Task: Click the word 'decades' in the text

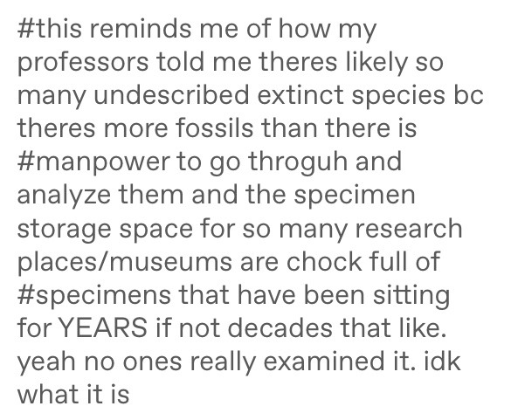Action: [x=280, y=327]
